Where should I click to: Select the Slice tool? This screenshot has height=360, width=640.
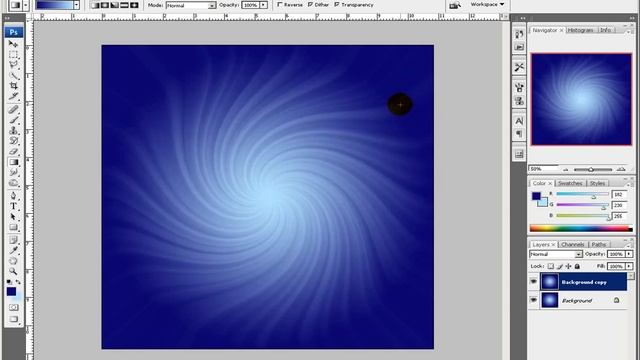[x=13, y=96]
